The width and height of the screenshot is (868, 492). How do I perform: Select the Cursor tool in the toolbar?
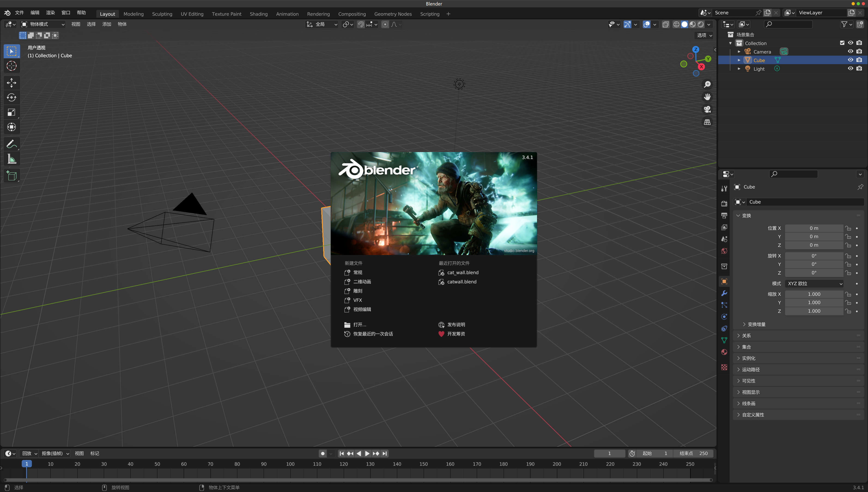[x=12, y=66]
